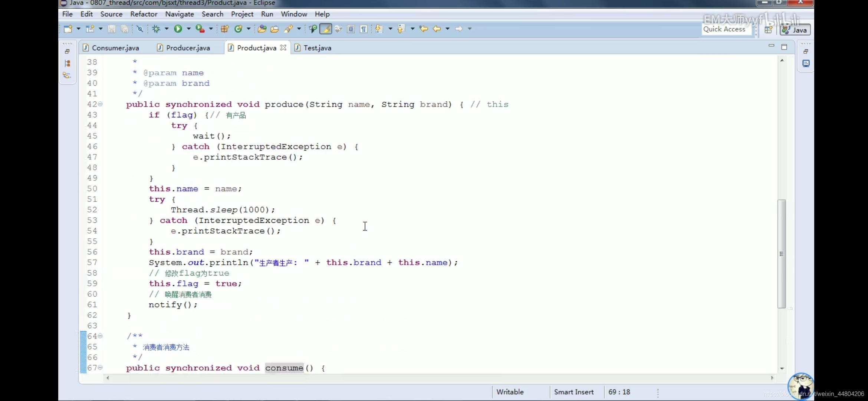The image size is (868, 401).
Task: Toggle Block Selection mode icon
Action: [x=351, y=29]
